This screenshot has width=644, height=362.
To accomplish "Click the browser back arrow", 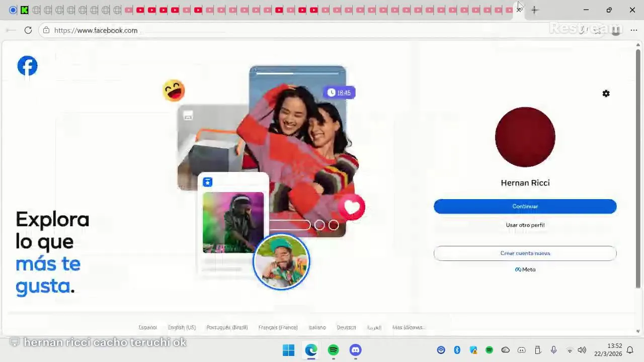I will point(11,30).
